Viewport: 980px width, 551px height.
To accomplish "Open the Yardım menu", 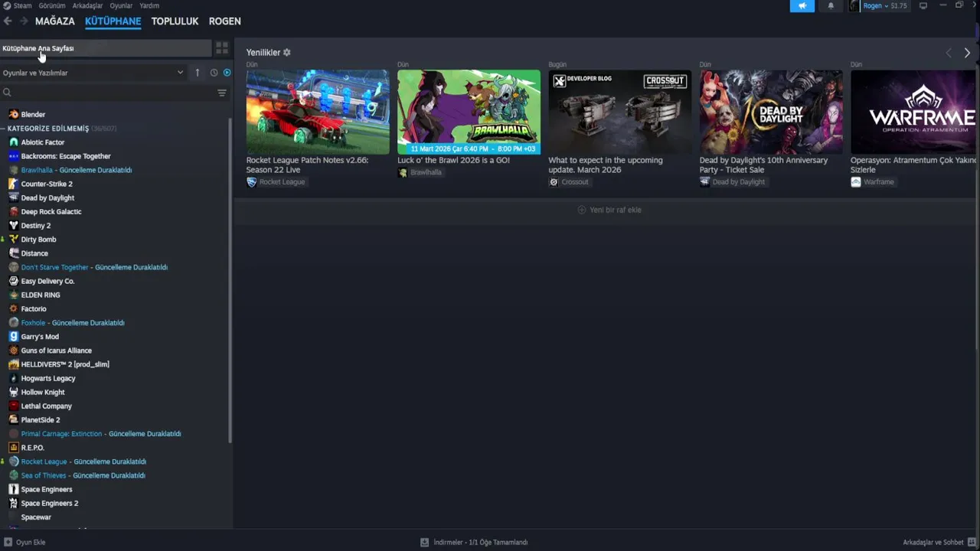I will click(x=149, y=5).
